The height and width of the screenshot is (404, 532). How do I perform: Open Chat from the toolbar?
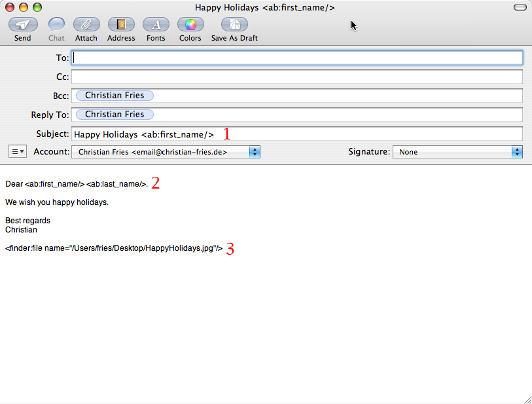[56, 25]
